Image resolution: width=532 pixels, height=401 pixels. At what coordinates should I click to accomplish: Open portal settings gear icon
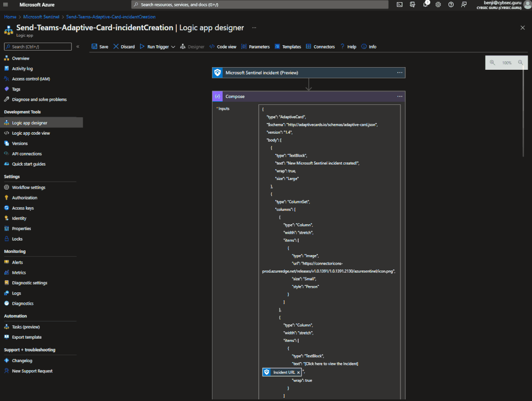point(438,5)
